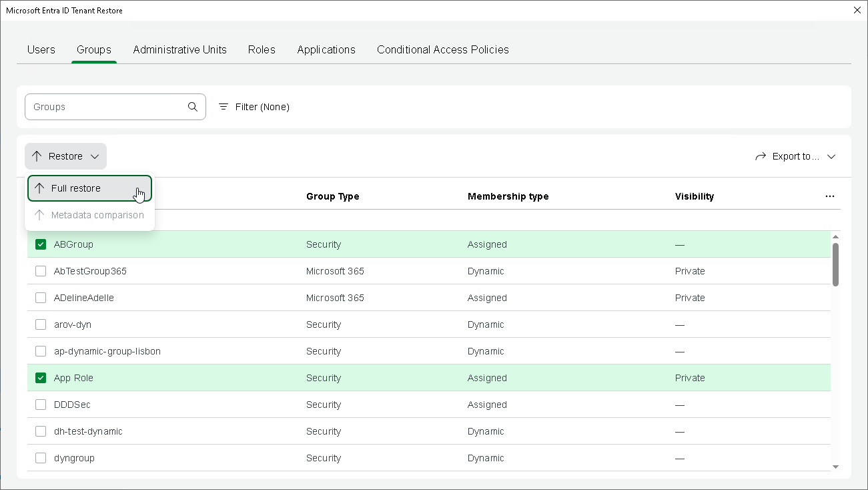Collapse the Restore dropdown chevron
Image resolution: width=868 pixels, height=490 pixels.
point(95,156)
